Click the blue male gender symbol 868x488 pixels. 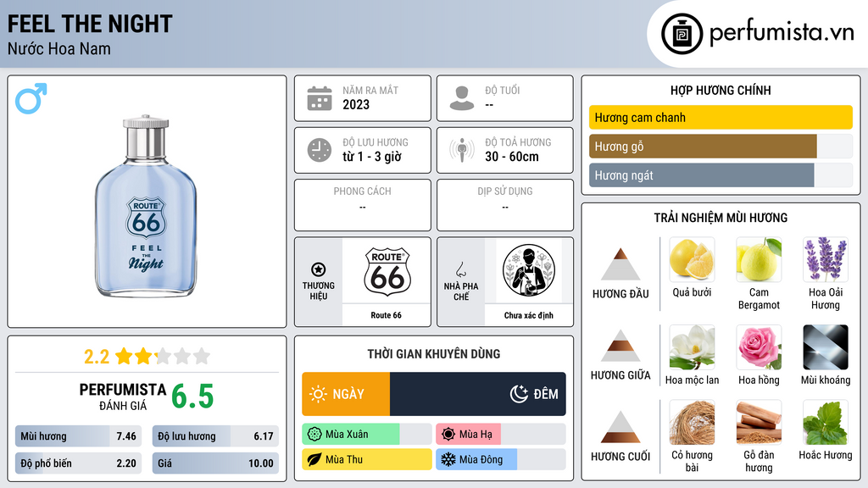tap(31, 98)
